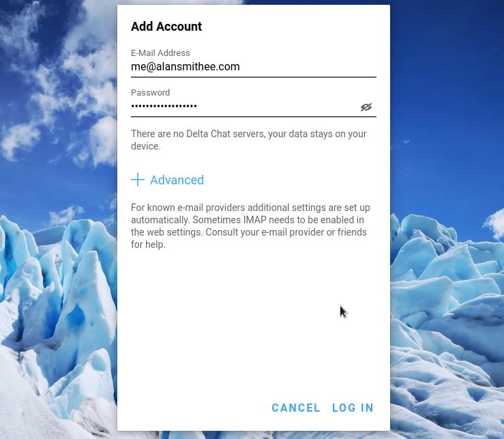
Task: Click the underline beneath the password field
Action: pyautogui.click(x=253, y=117)
